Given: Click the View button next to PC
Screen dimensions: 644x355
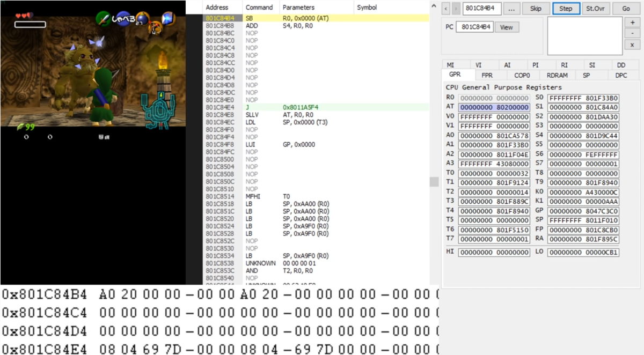Looking at the screenshot, I should tap(507, 27).
